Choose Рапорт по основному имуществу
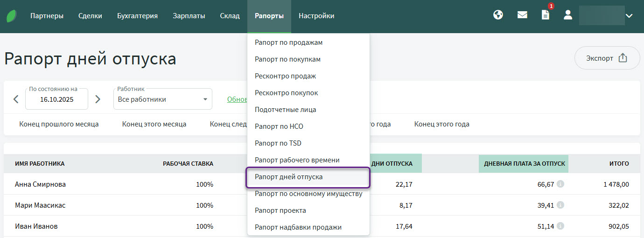 pos(308,194)
